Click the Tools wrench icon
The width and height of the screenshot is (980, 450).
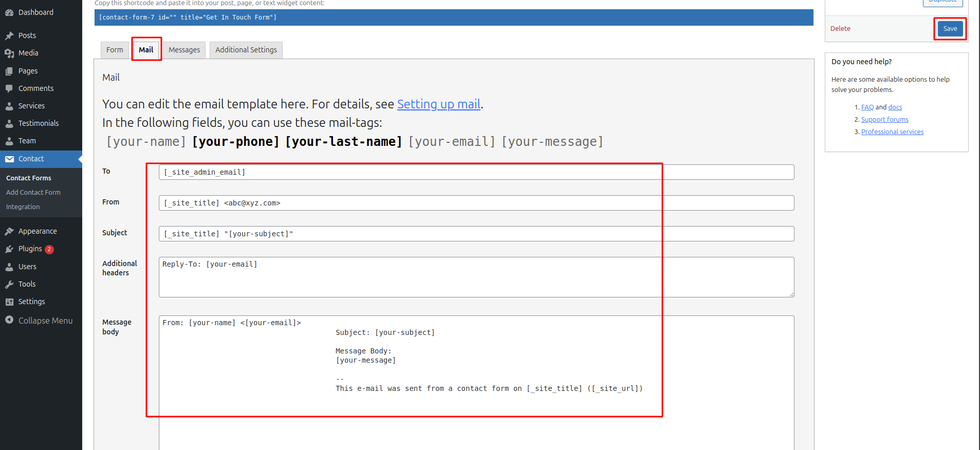(9, 284)
